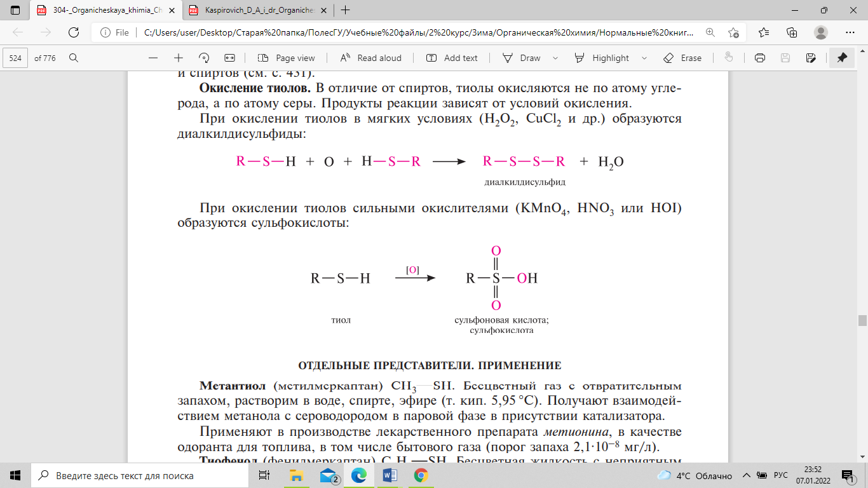This screenshot has width=868, height=488.
Task: Click the zoom magnifier in address bar
Action: [710, 32]
